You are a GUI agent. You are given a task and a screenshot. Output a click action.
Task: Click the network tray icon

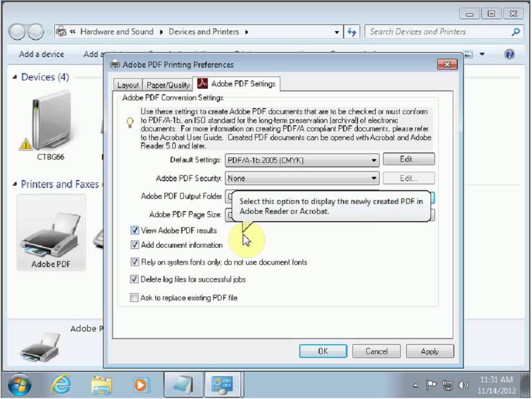point(448,385)
